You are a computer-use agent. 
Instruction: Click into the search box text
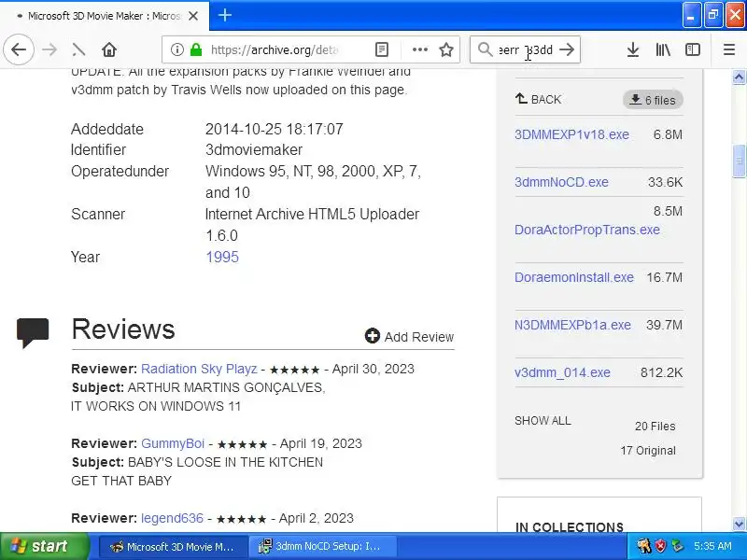[526, 50]
